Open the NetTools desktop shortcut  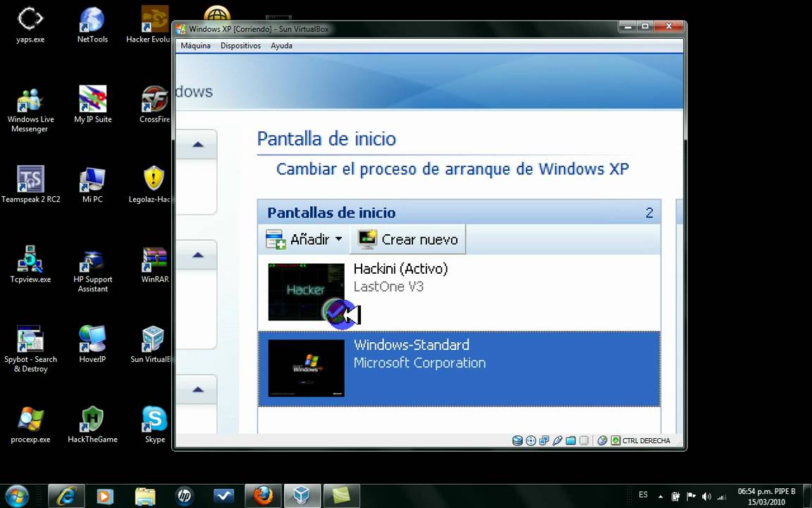93,25
